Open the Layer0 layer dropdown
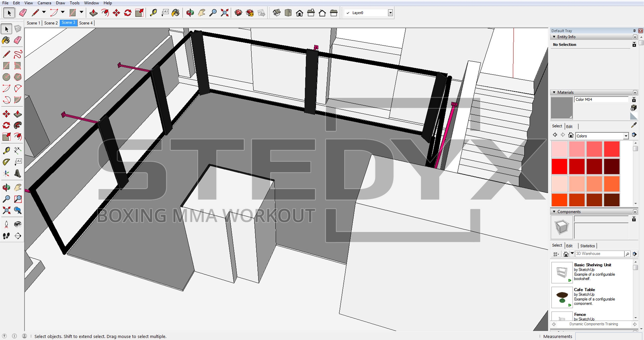 click(390, 13)
